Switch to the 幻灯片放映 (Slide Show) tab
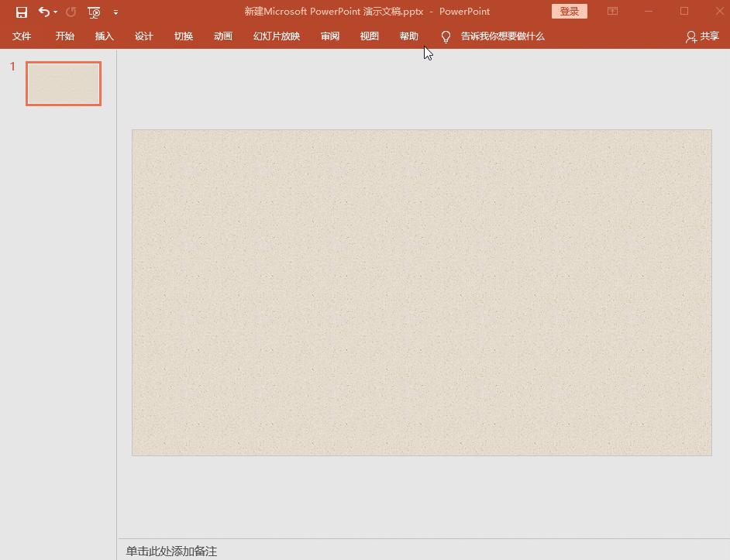 pyautogui.click(x=276, y=36)
